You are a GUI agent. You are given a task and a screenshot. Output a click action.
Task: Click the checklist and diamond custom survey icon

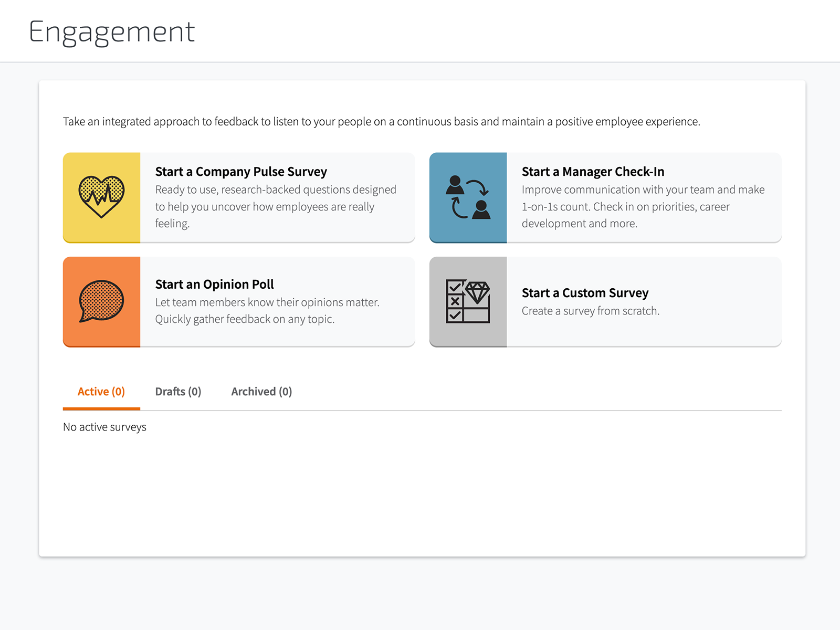coord(468,301)
